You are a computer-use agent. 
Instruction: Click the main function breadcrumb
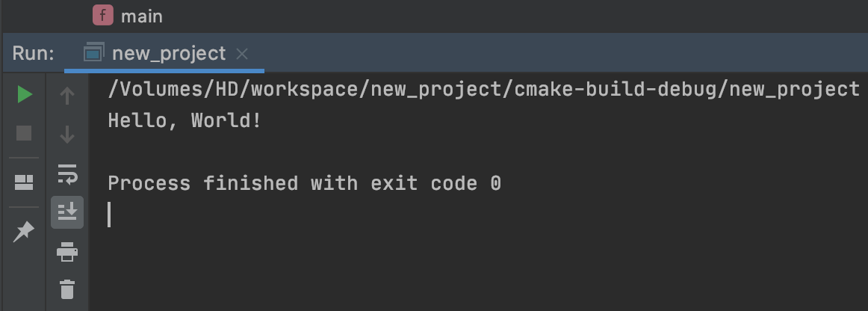point(141,16)
